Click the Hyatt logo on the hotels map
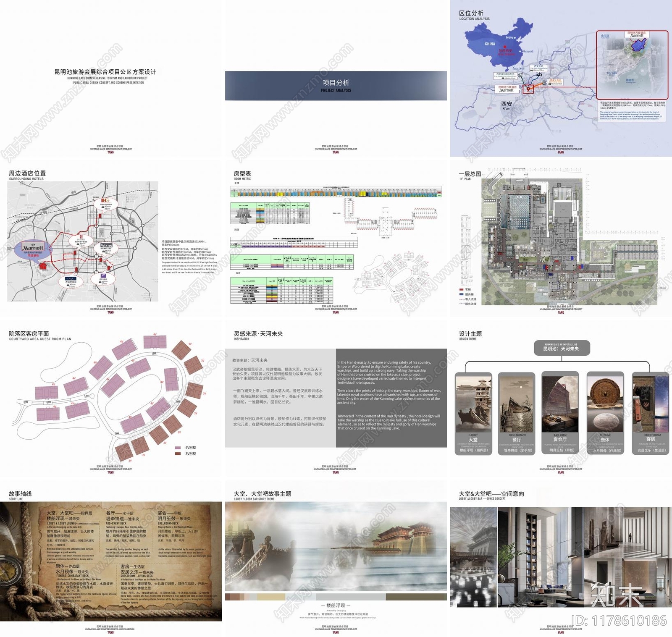672x637 pixels. [71, 278]
